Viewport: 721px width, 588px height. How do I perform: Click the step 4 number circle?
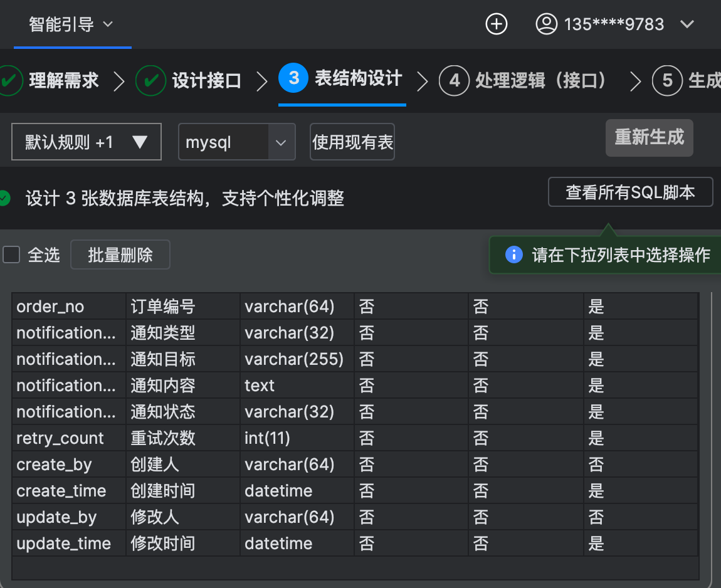coord(455,80)
